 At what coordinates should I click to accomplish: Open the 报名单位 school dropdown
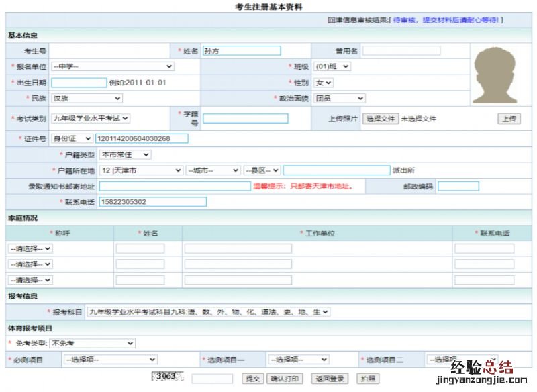pyautogui.click(x=112, y=66)
